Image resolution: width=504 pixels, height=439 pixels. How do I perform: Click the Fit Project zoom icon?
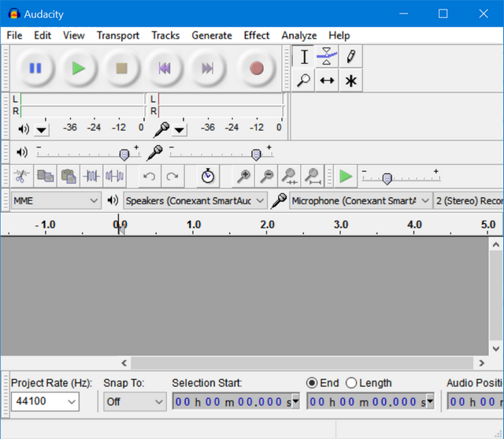tap(313, 177)
